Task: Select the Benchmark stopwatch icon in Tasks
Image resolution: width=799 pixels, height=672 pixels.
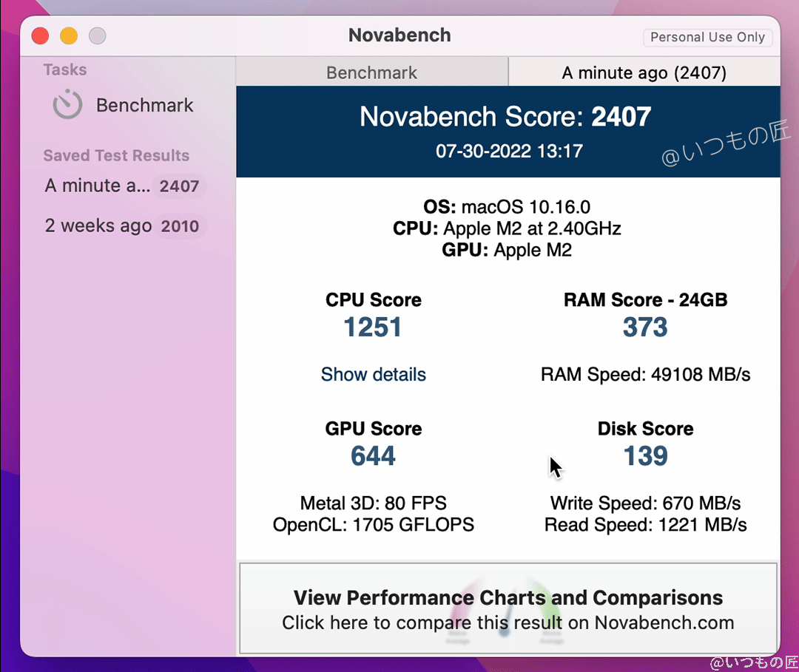Action: (x=67, y=104)
